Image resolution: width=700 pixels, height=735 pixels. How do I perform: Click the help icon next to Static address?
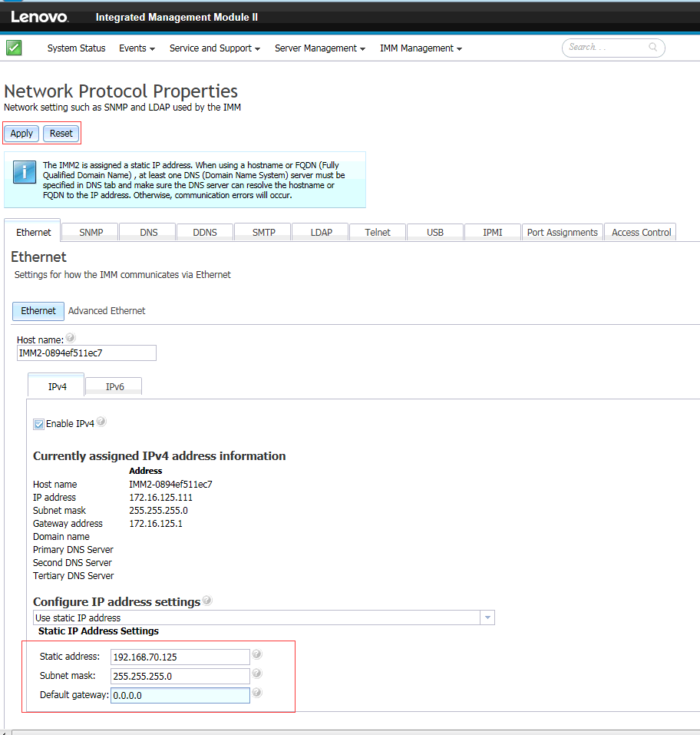tap(256, 654)
